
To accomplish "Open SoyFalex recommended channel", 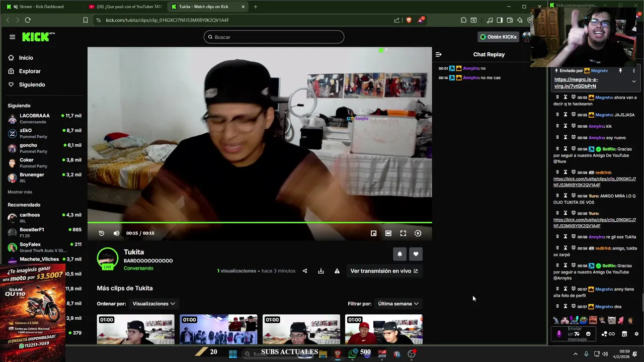I will tap(44, 247).
